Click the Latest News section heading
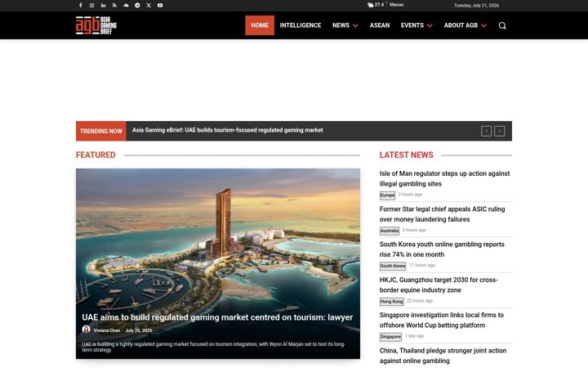 click(x=406, y=155)
